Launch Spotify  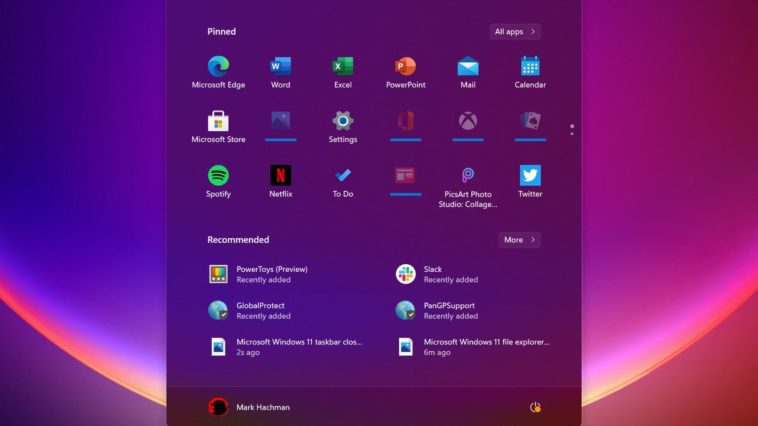tap(219, 182)
